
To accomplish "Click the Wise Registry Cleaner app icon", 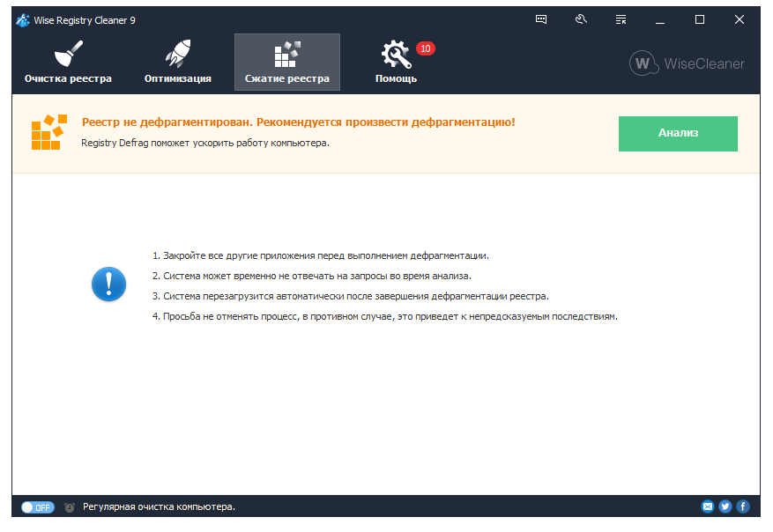I will (x=23, y=20).
